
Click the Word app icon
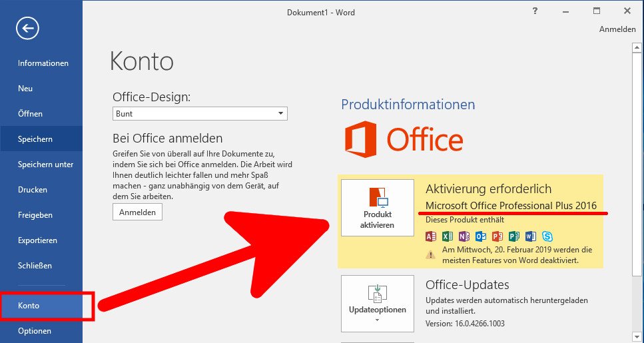(x=531, y=236)
